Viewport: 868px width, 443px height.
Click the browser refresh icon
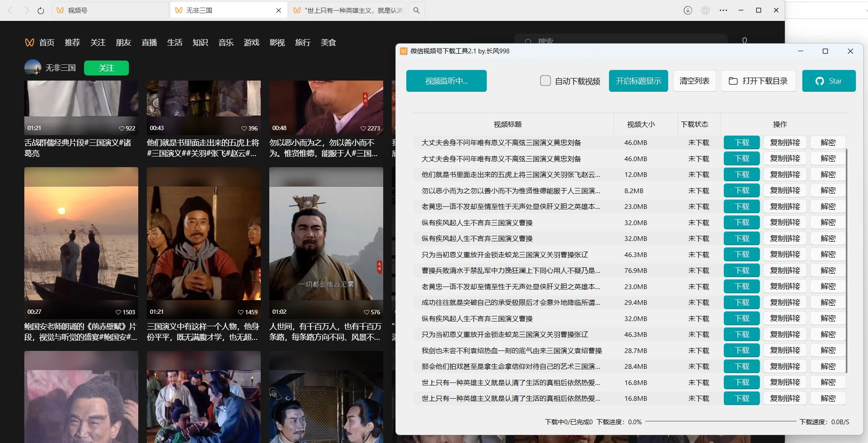[41, 11]
